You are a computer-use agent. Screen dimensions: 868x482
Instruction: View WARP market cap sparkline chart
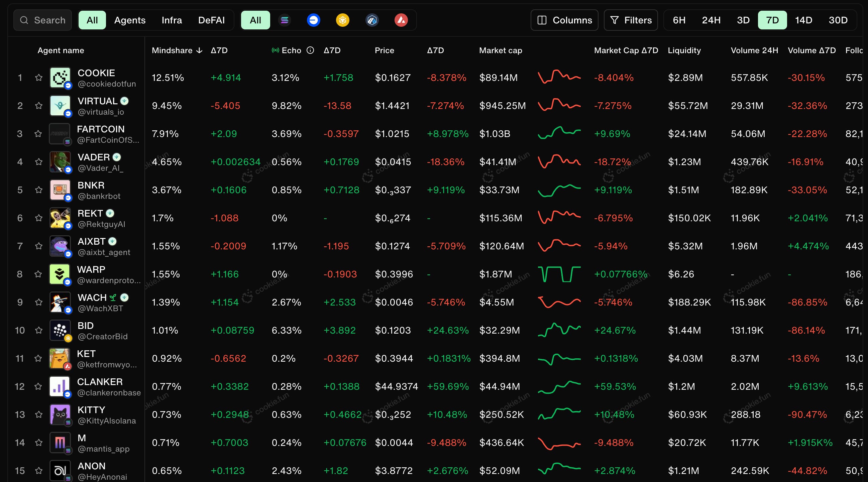tap(559, 274)
